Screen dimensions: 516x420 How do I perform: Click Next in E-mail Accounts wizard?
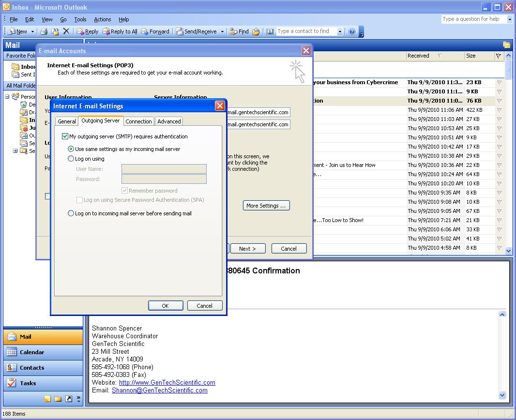248,249
